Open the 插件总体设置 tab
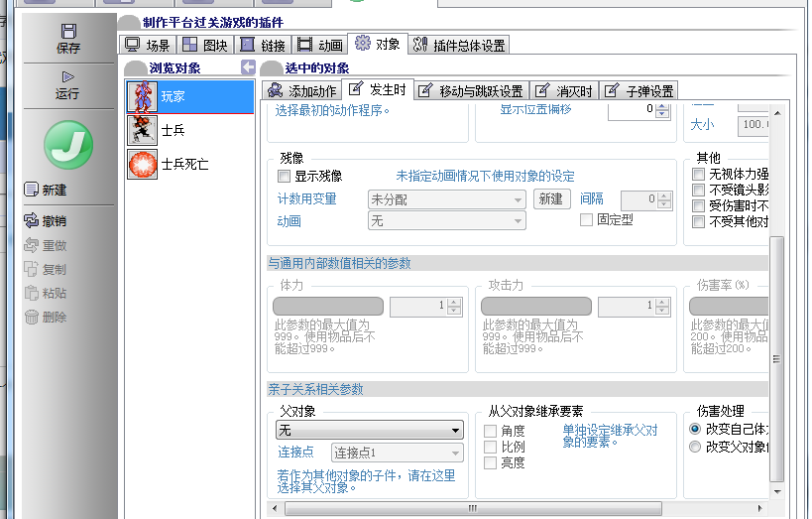 (459, 45)
